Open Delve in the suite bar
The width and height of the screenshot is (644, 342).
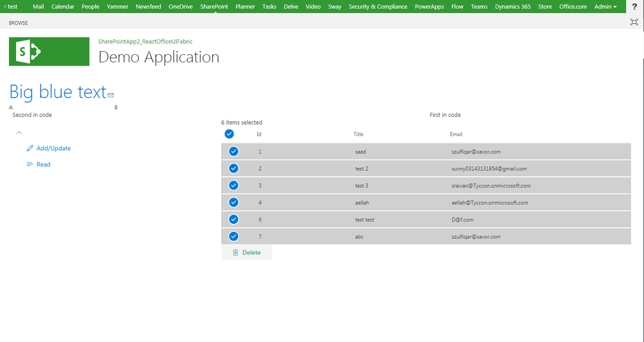click(291, 6)
